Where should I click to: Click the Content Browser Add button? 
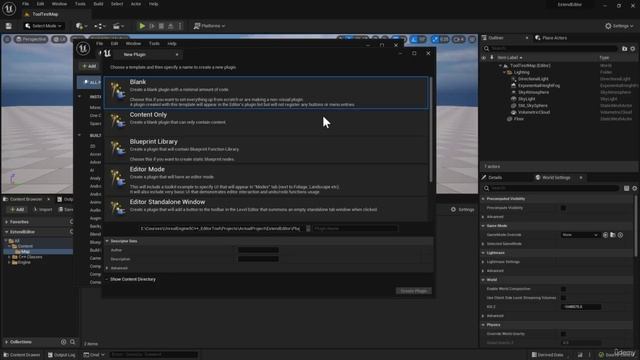click(17, 210)
